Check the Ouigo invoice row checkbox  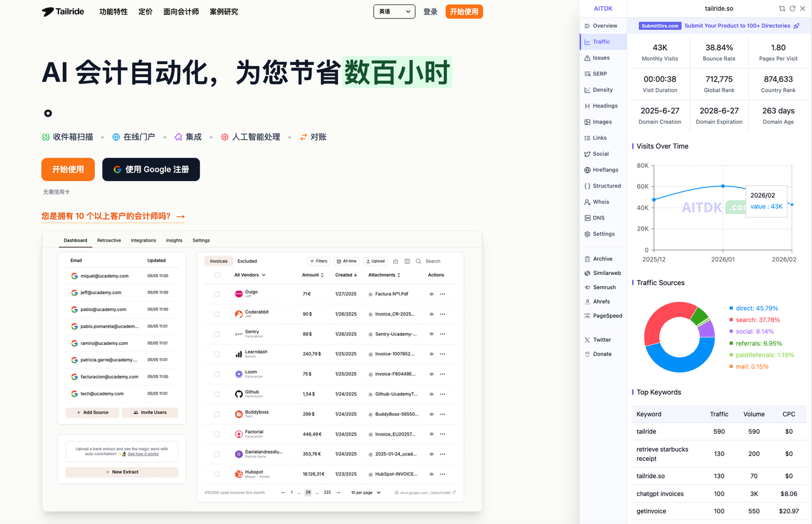[217, 294]
